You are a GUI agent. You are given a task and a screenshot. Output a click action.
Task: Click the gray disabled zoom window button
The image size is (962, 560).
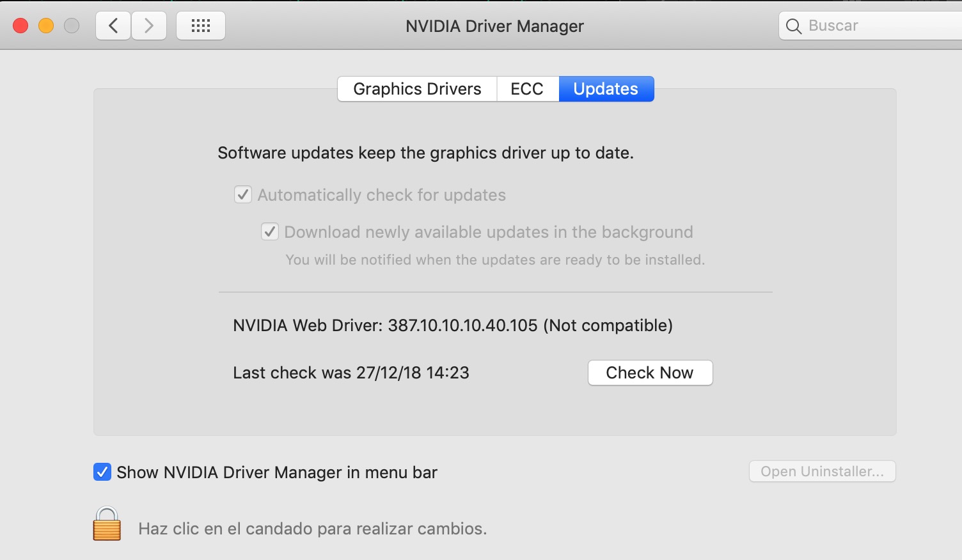pyautogui.click(x=72, y=26)
